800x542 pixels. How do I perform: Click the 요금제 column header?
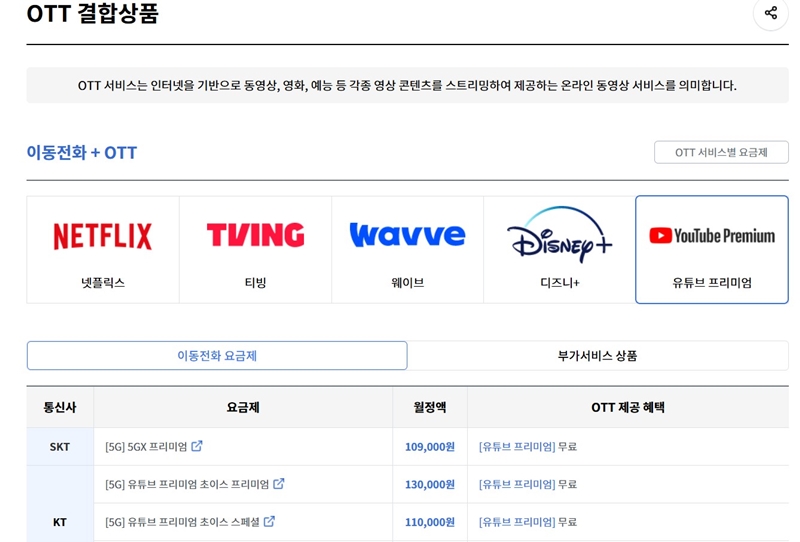(243, 407)
